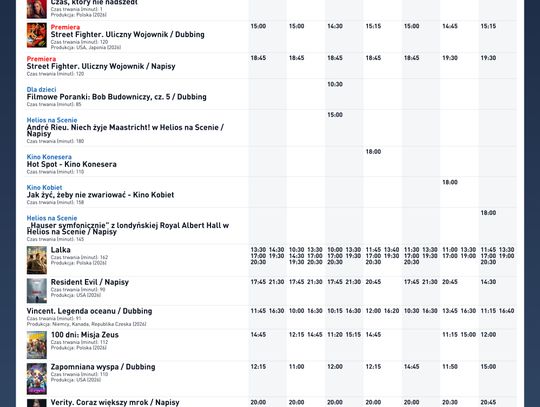Open Verity. Coraz większy mrok / Napisy title
The width and height of the screenshot is (540, 407).
[x=115, y=402]
